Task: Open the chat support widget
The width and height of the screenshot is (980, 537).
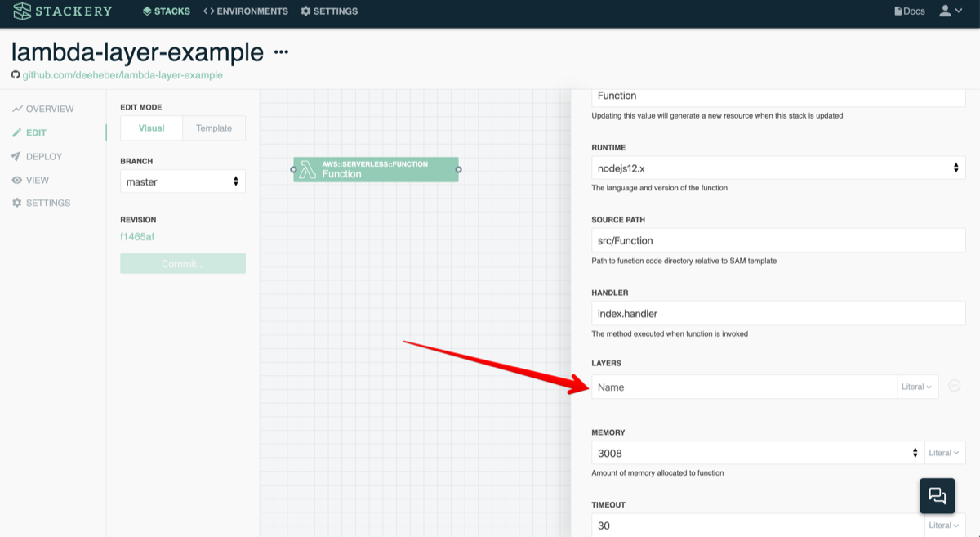Action: (x=937, y=495)
